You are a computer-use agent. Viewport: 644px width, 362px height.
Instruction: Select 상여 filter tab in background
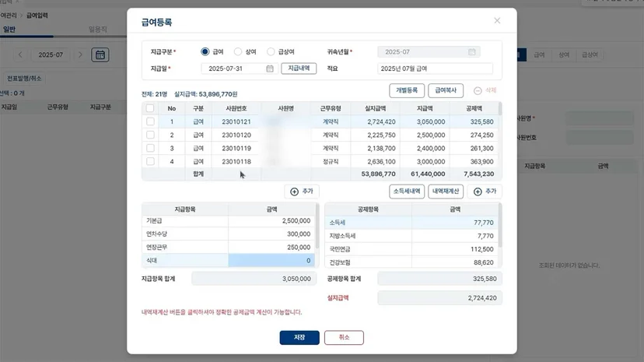pos(564,54)
